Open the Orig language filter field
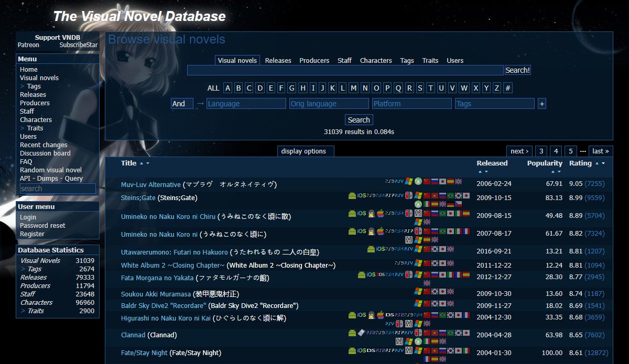The image size is (629, 364). pos(329,104)
